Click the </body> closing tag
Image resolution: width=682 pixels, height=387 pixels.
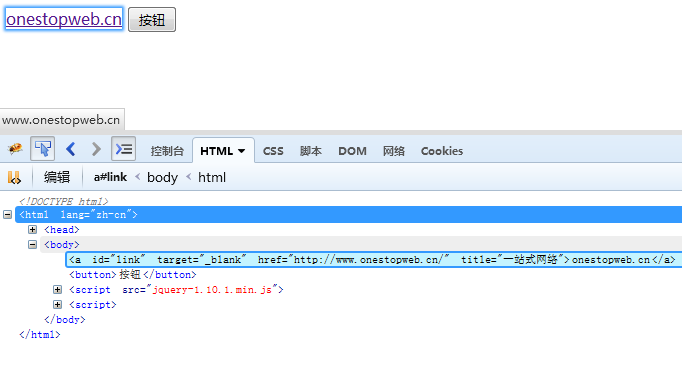click(65, 320)
